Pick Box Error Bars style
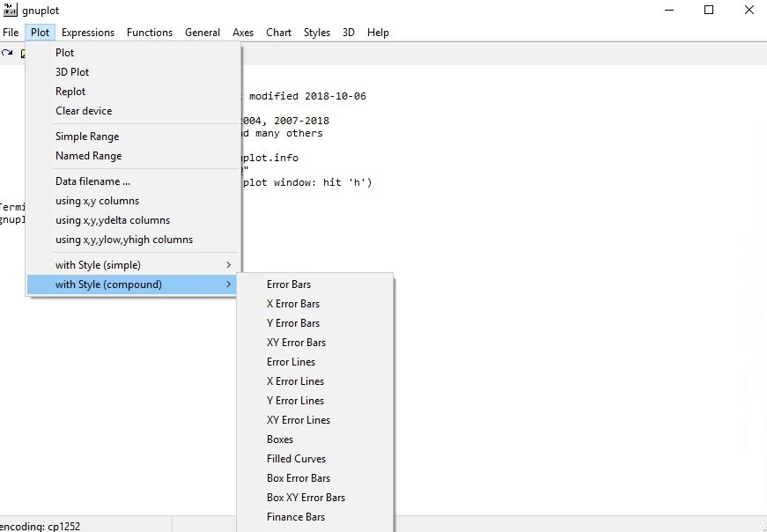This screenshot has height=532, width=767. click(x=314, y=478)
